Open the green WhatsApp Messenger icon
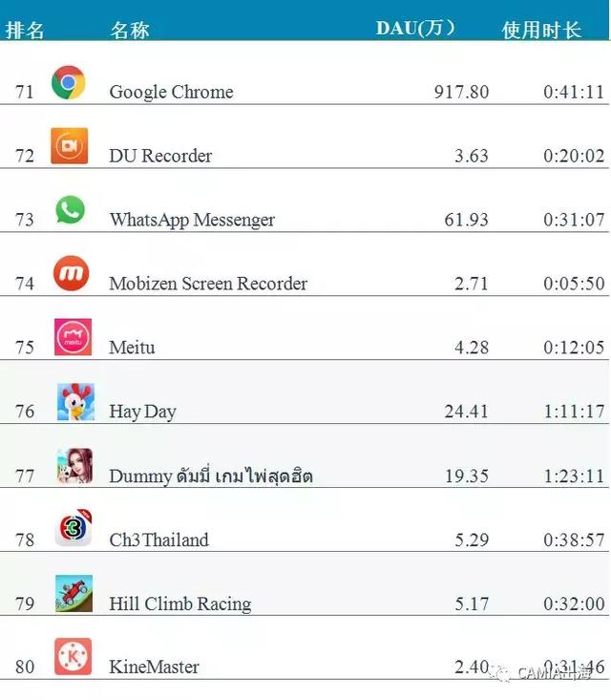The height and width of the screenshot is (700, 611). [70, 210]
